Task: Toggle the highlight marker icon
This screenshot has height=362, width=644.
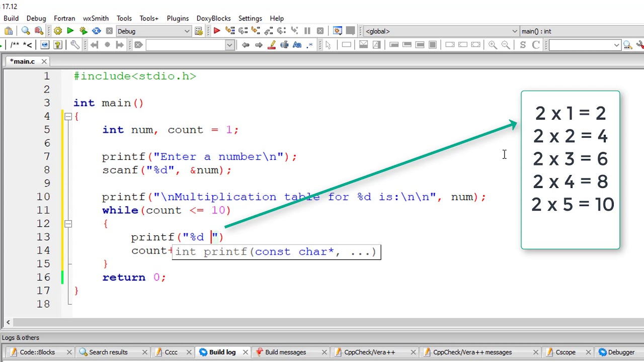Action: click(272, 45)
